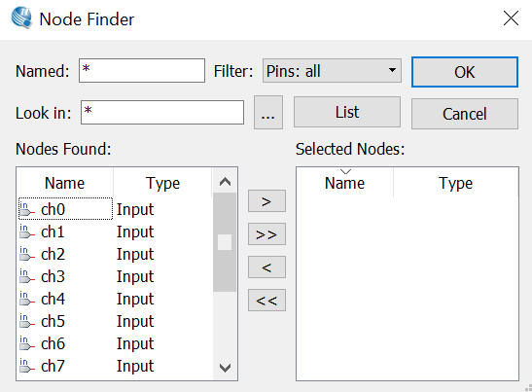
Task: Click the Nodes Found scrollbar up arrow
Action: 225,182
